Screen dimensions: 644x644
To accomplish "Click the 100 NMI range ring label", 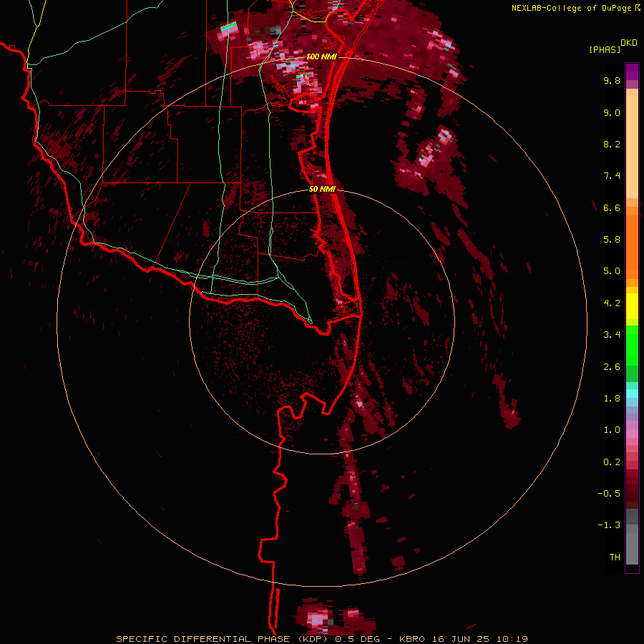I will click(321, 57).
